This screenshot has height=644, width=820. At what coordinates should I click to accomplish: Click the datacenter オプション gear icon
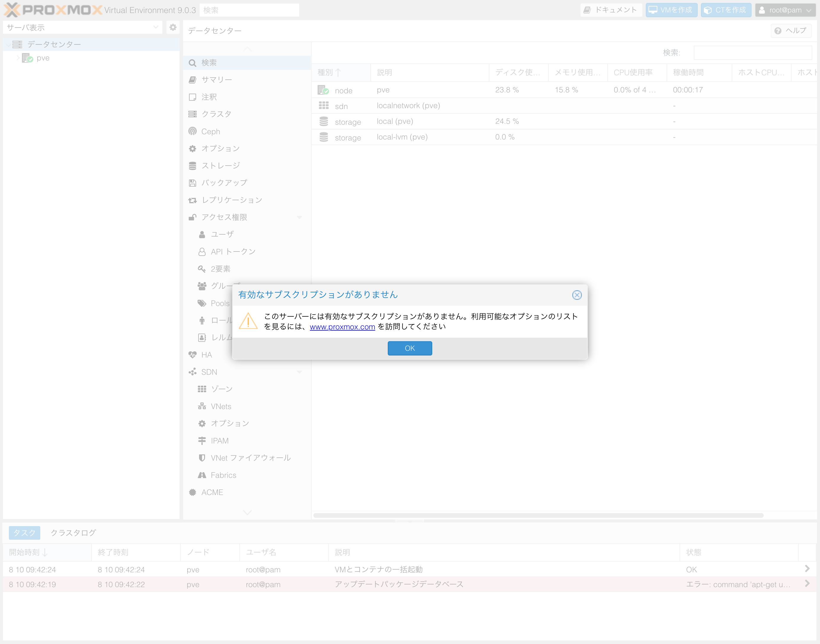pos(192,148)
